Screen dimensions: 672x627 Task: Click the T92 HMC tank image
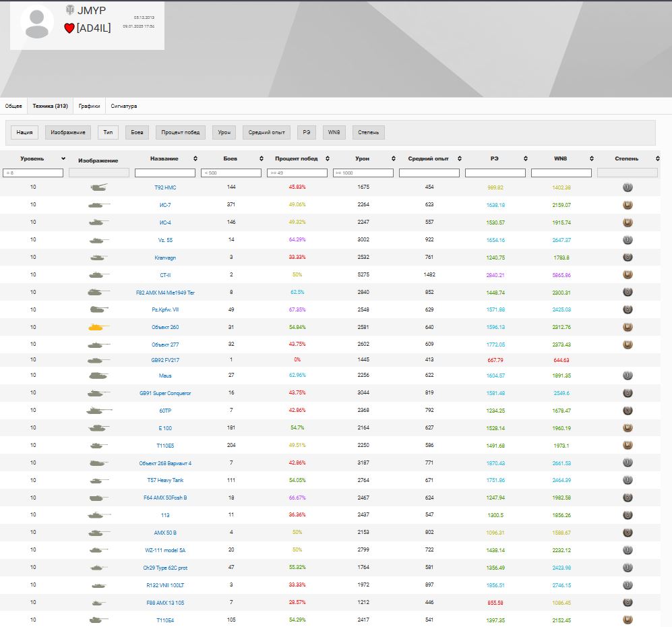[x=99, y=187]
